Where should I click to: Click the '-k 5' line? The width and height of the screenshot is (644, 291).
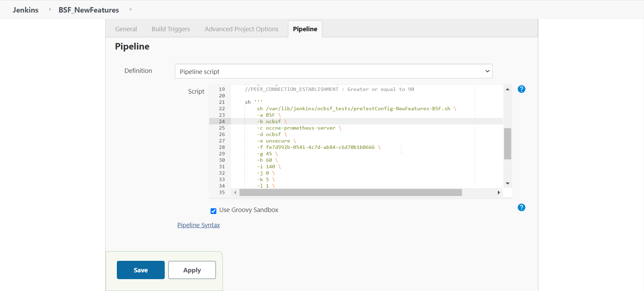pyautogui.click(x=266, y=179)
